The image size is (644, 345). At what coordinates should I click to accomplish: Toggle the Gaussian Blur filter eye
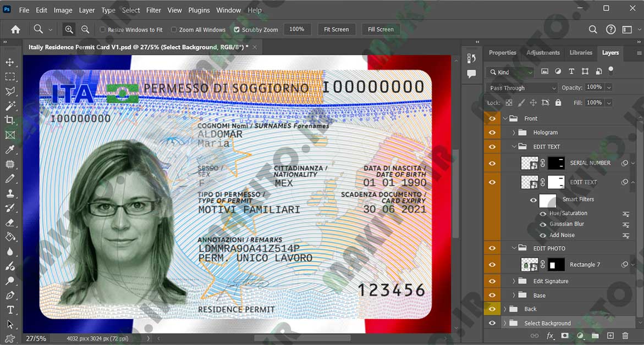[543, 224]
